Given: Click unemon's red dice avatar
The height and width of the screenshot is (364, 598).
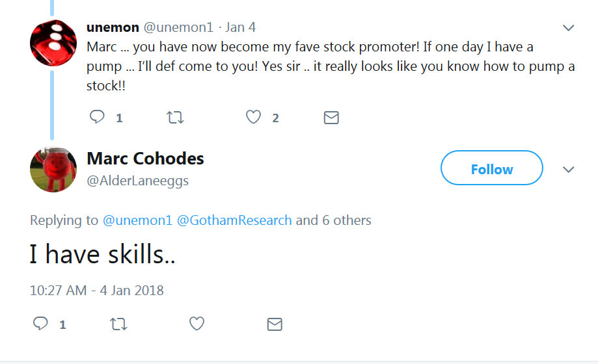Looking at the screenshot, I should (54, 43).
